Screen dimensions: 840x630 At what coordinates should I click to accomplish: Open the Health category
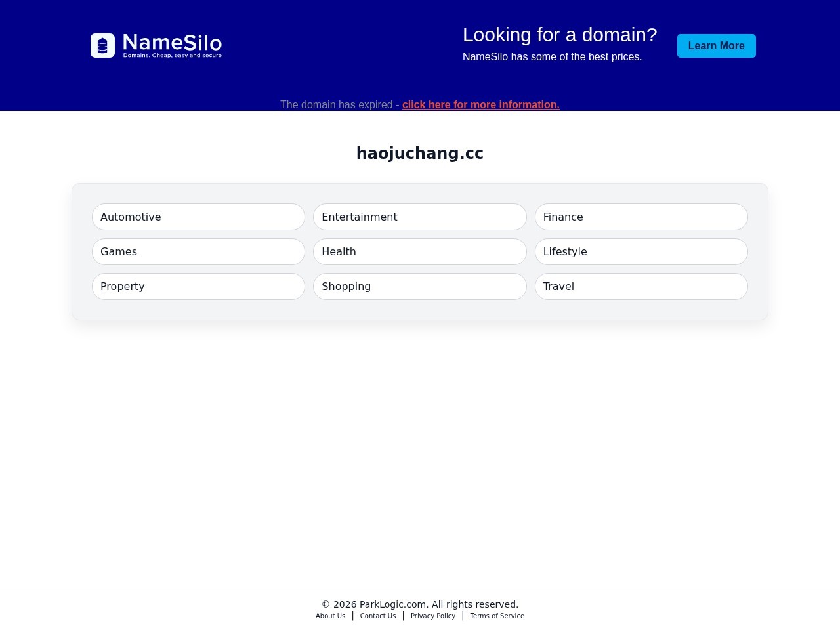(x=419, y=252)
